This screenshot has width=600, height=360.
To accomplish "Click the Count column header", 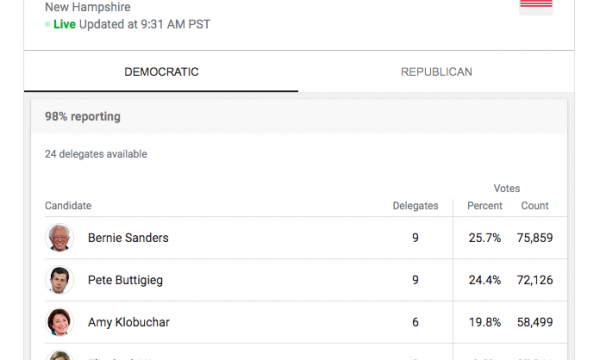I will click(x=535, y=206).
